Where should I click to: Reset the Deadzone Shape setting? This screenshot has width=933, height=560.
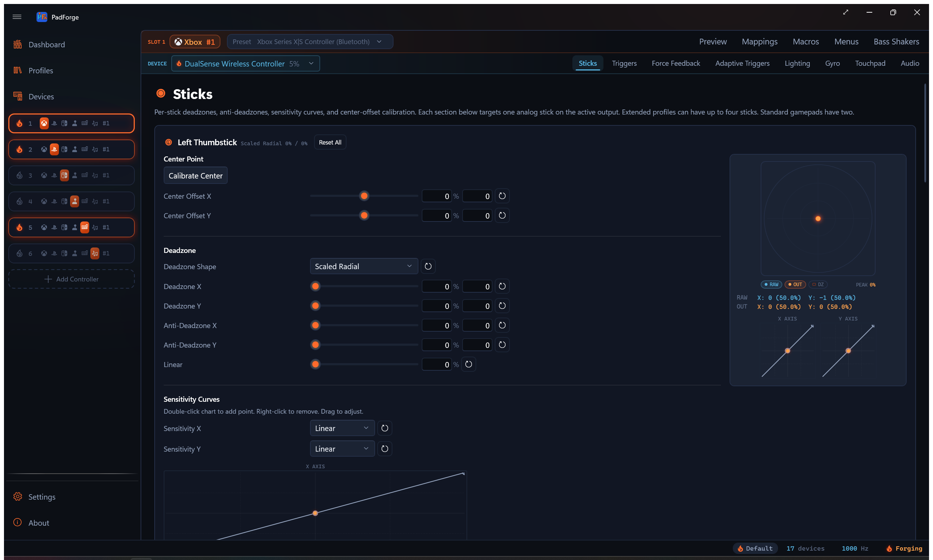pos(428,266)
